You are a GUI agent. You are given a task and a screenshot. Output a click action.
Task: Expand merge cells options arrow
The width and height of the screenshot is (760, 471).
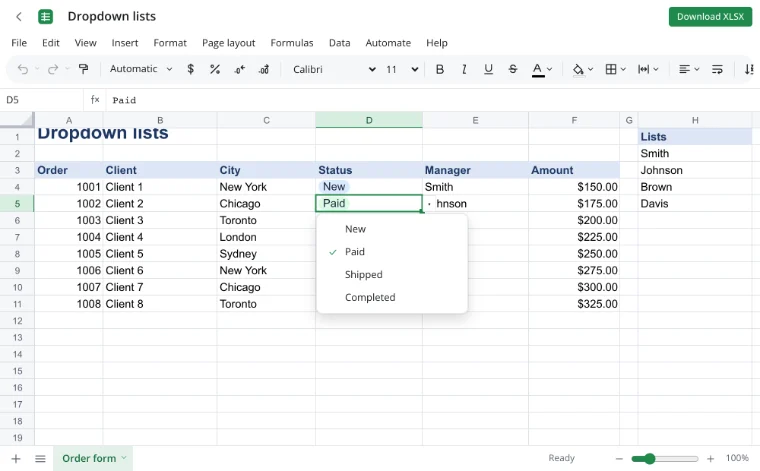click(x=656, y=69)
